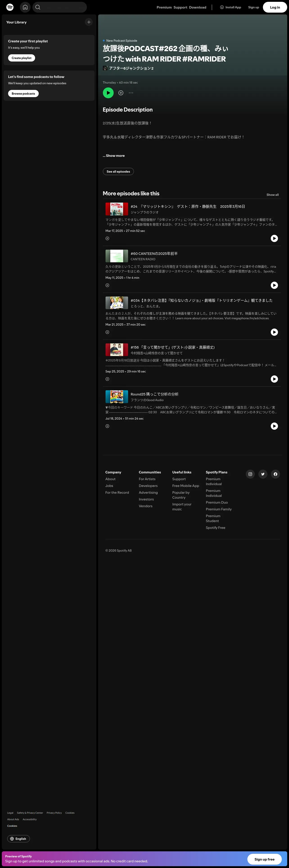Click the search magnifier icon
This screenshot has width=289, height=868.
(38, 7)
